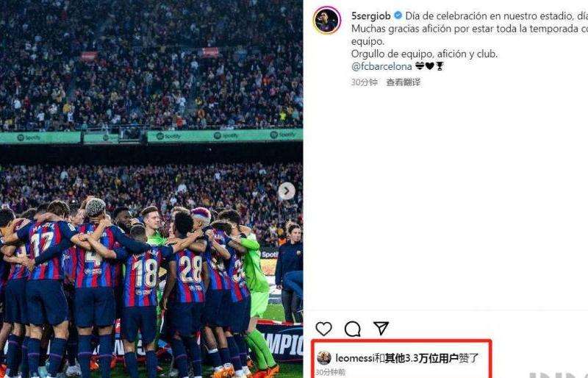
Task: Open 5sergiob's profile picture avatar
Action: (327, 20)
